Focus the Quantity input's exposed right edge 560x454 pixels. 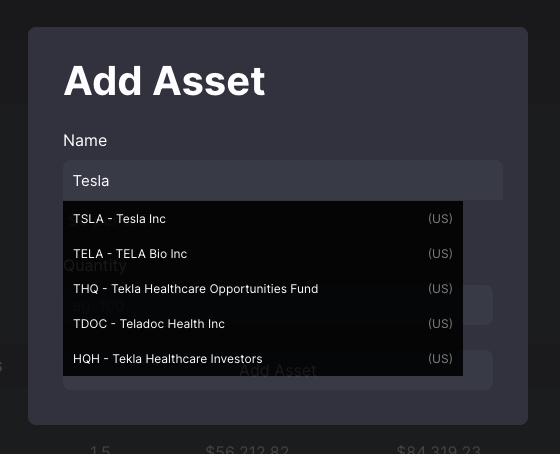[x=478, y=305]
